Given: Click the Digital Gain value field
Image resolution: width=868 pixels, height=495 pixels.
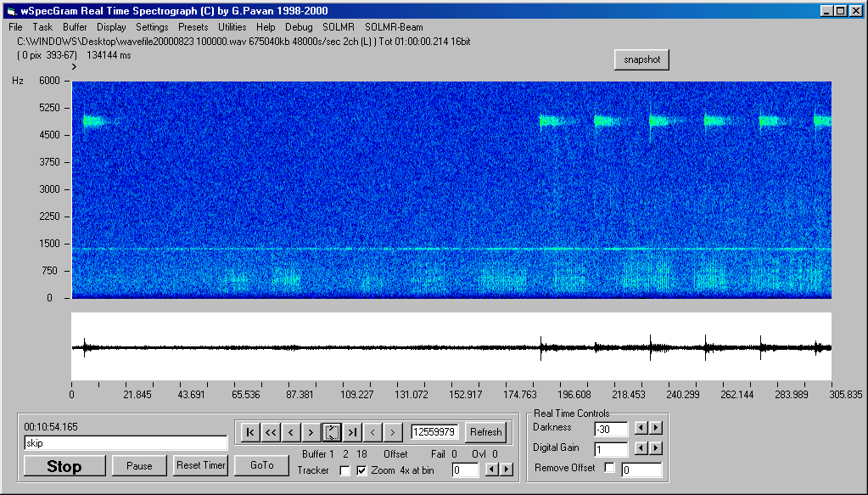Looking at the screenshot, I should pos(611,449).
